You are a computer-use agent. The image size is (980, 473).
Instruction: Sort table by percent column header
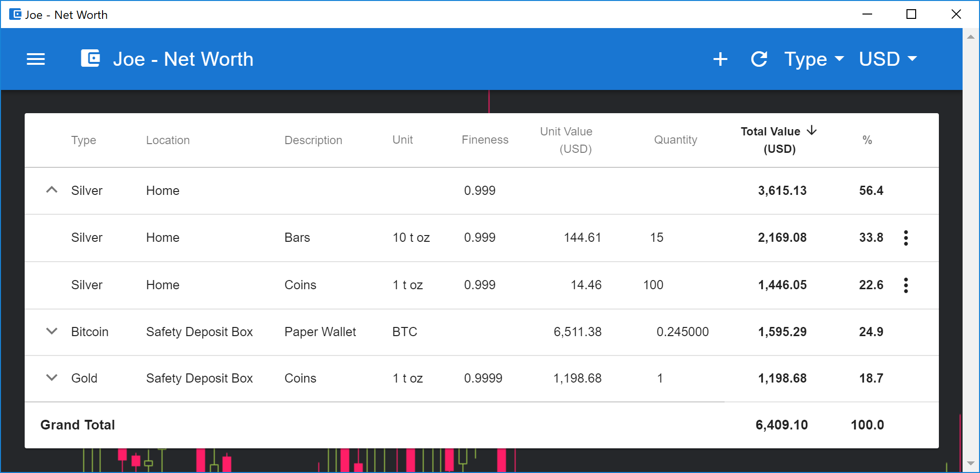(x=867, y=140)
